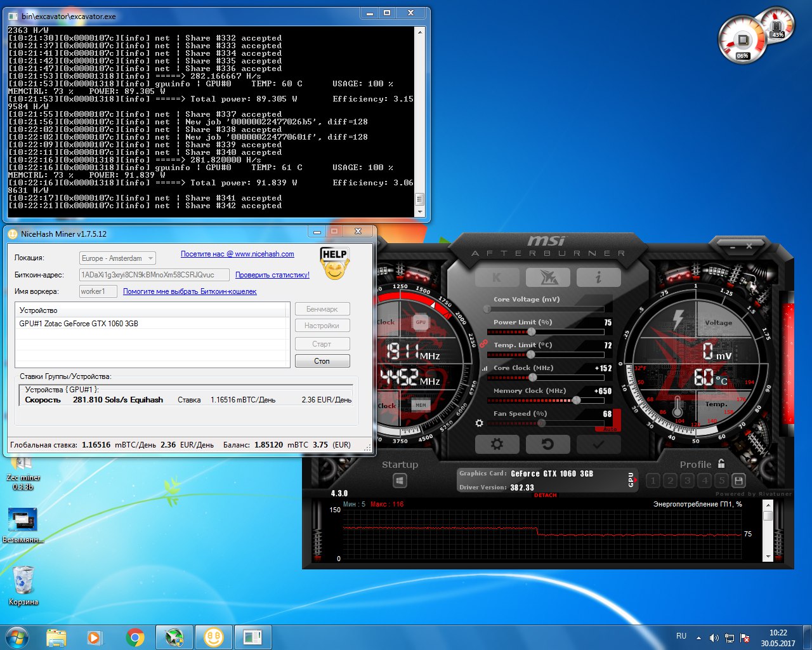Viewport: 812px width, 650px height.
Task: Toggle Fan Speed Auto mode
Action: pos(610,429)
